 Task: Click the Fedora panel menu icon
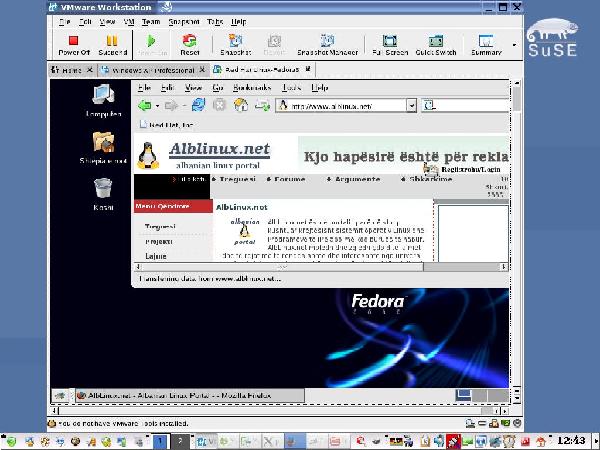(59, 396)
